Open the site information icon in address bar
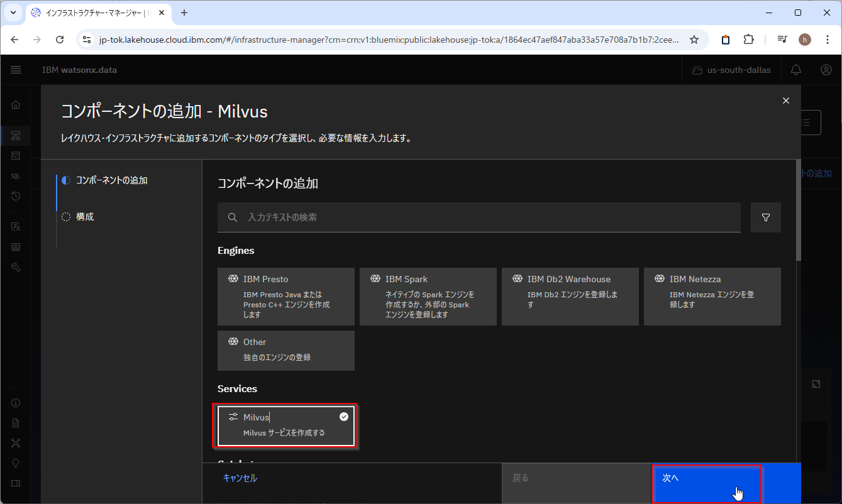The height and width of the screenshot is (504, 842). click(x=87, y=40)
